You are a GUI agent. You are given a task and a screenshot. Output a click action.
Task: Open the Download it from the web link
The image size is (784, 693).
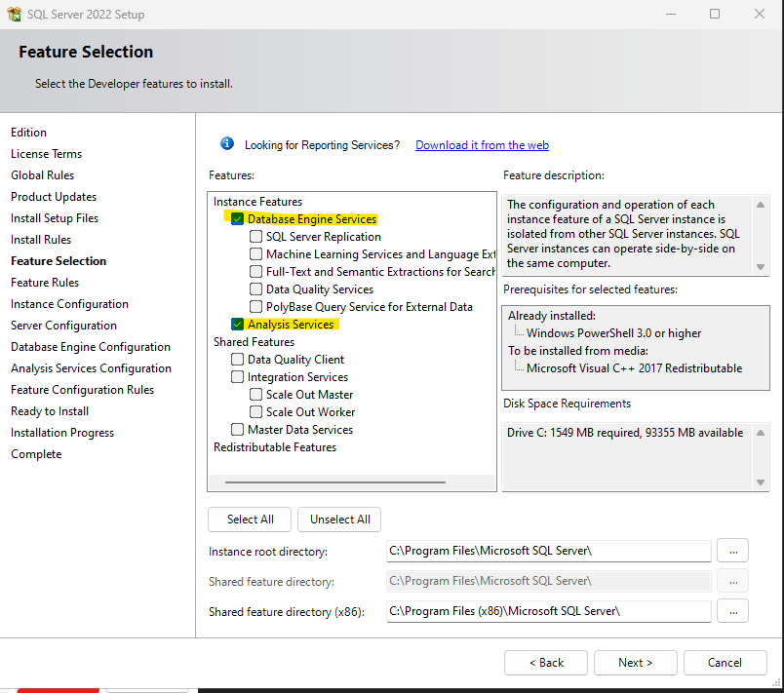[482, 145]
